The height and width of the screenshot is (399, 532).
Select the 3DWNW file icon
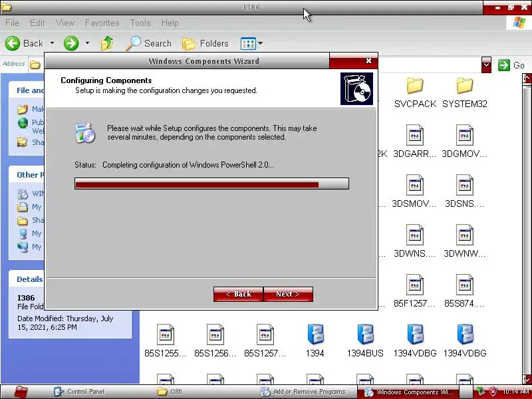(464, 235)
